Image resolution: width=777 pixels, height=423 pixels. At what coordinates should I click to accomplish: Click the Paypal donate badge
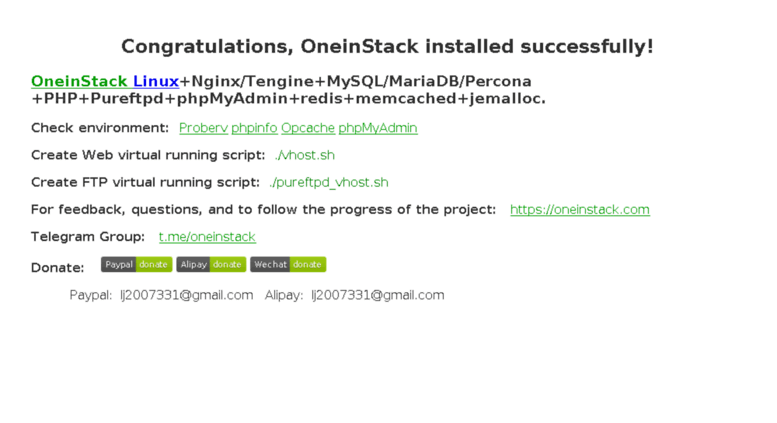point(136,264)
